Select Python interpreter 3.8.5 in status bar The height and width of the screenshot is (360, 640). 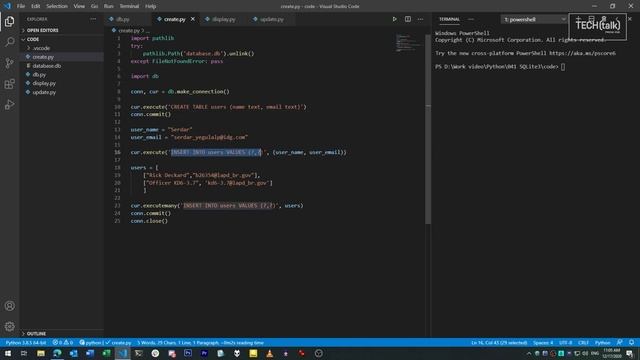[26, 342]
